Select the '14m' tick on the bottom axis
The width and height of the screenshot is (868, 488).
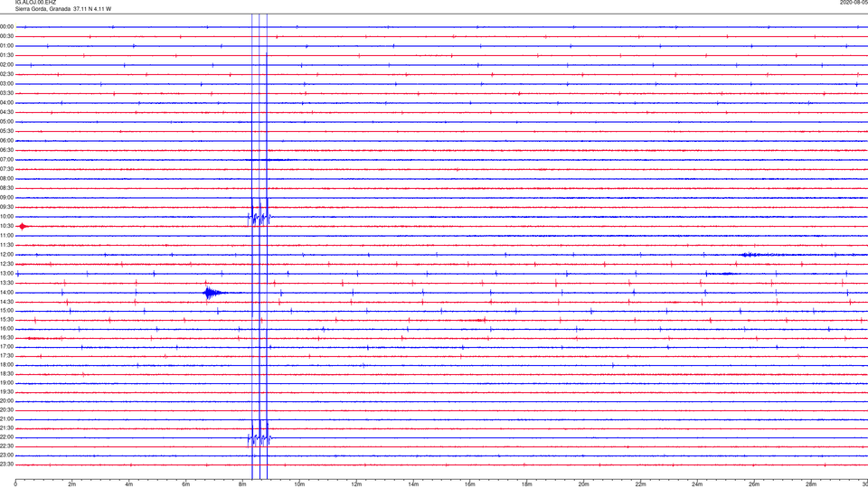point(413,484)
